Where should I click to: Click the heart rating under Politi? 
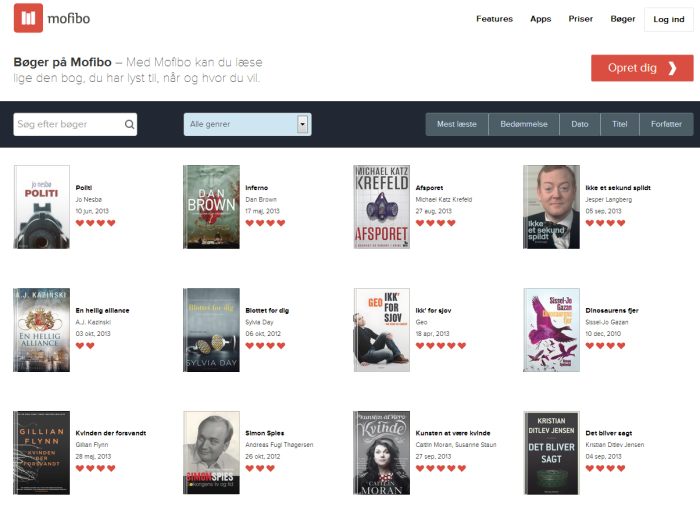point(96,223)
